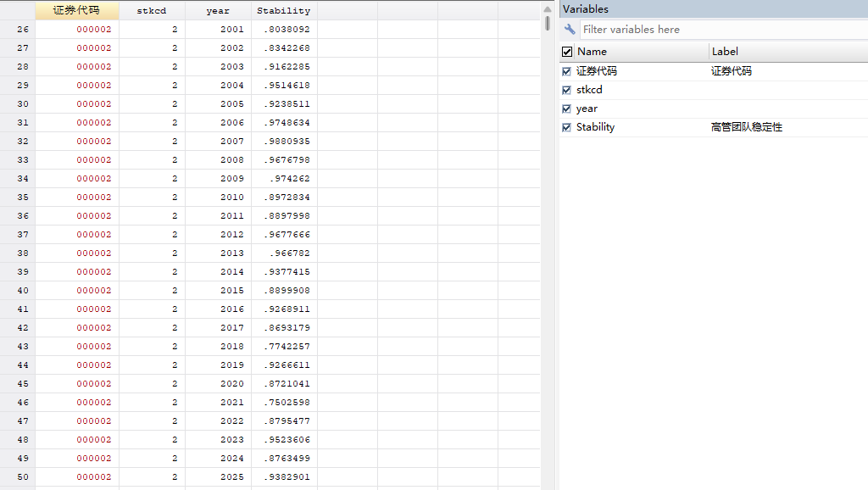Toggle the select-all variables checkbox
The image size is (868, 490).
click(567, 52)
